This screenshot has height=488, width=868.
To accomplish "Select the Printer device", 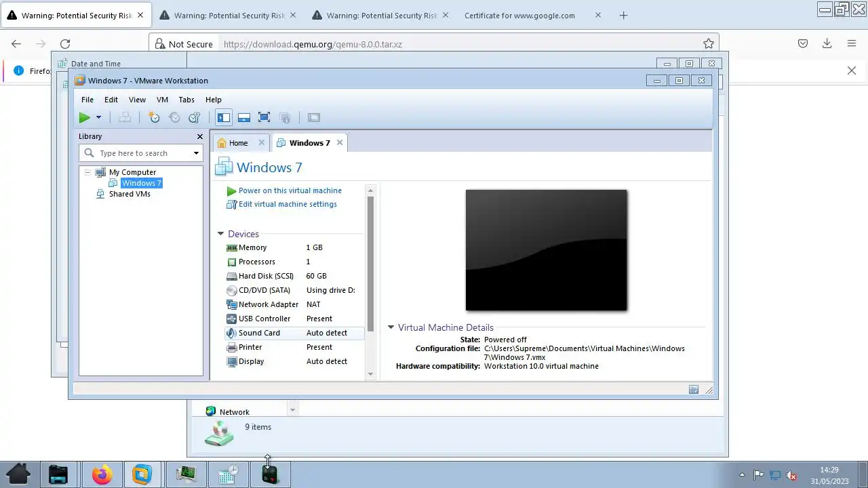I will tap(294, 347).
